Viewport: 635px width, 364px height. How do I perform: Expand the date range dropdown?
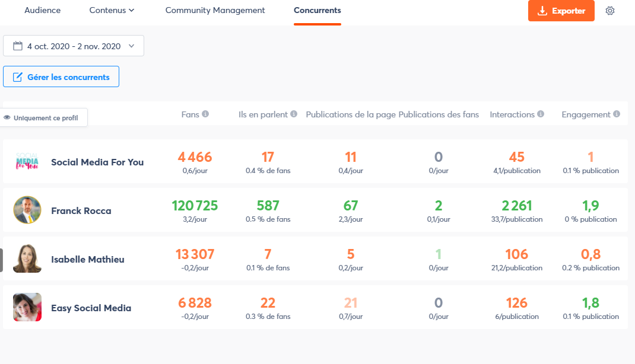131,46
